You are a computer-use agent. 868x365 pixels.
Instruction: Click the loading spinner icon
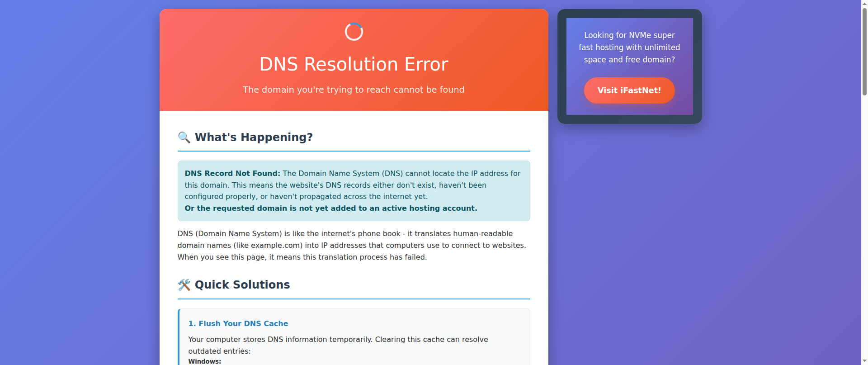pos(354,32)
